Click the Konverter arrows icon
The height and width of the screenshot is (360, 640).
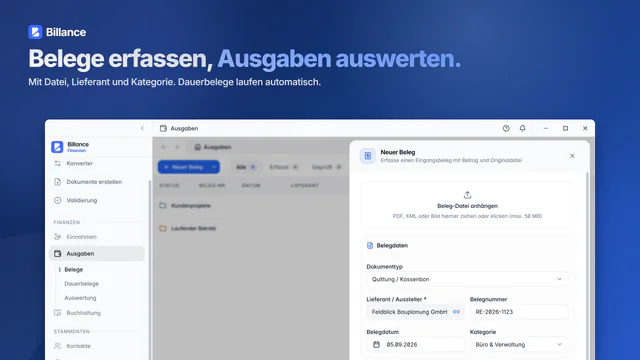pos(58,163)
